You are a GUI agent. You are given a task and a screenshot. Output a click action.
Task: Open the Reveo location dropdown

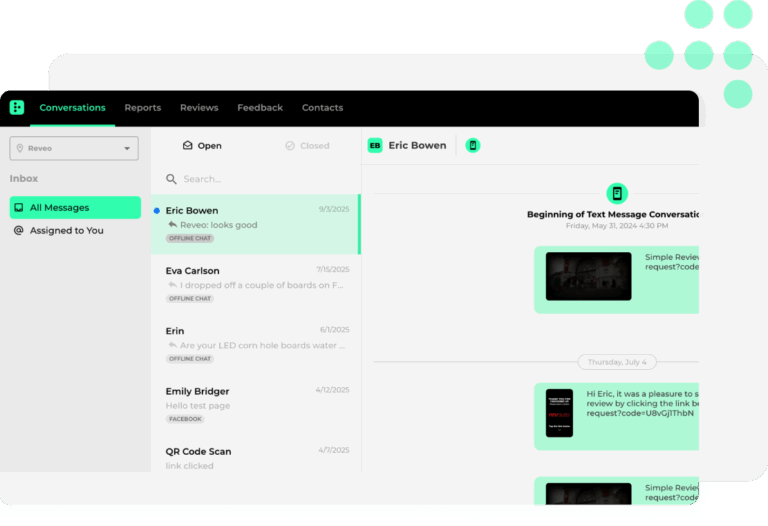point(74,149)
